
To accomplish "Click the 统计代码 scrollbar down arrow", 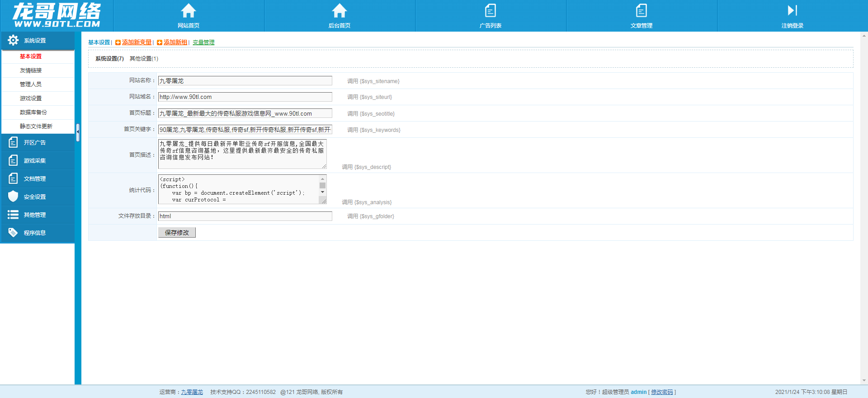I will pyautogui.click(x=323, y=192).
